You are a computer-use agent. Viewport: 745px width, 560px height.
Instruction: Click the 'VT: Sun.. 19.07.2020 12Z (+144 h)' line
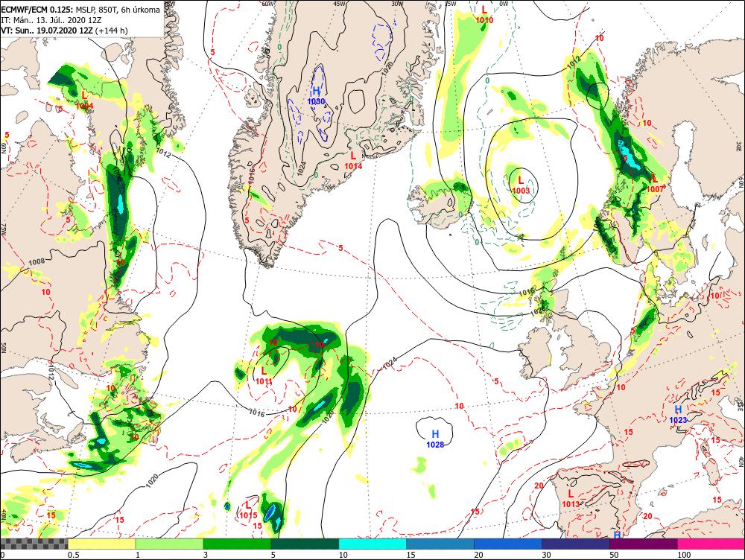[x=64, y=31]
